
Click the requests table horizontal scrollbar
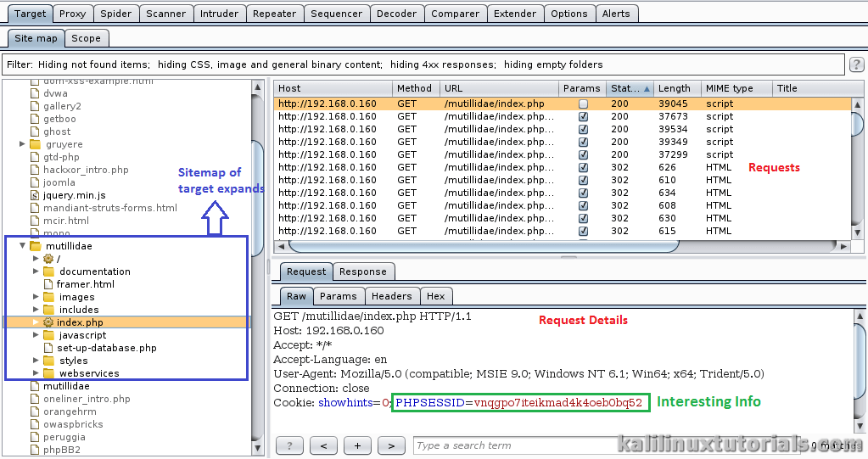click(x=484, y=246)
